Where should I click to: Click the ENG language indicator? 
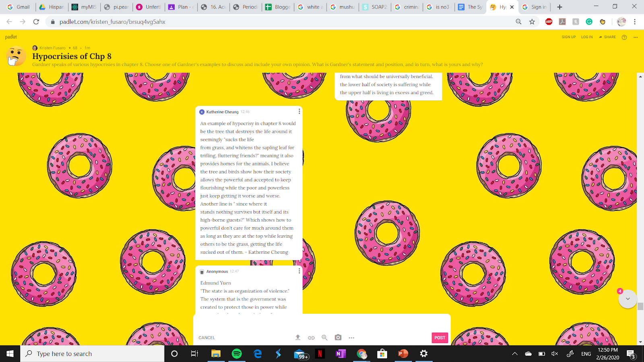coord(586,354)
